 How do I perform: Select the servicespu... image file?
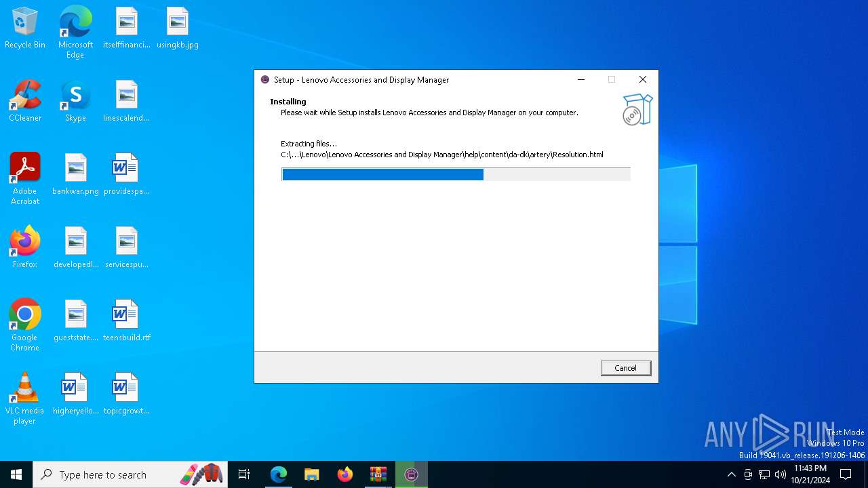tap(127, 248)
